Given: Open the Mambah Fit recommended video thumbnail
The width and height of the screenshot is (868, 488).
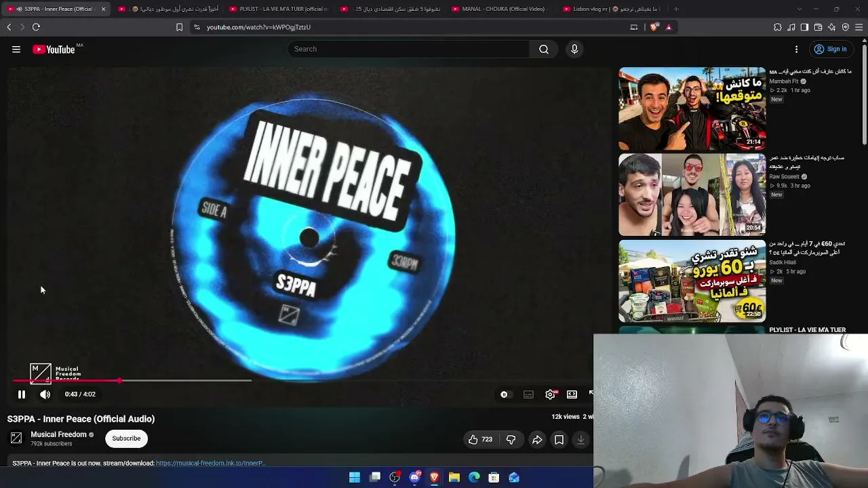Looking at the screenshot, I should [692, 108].
